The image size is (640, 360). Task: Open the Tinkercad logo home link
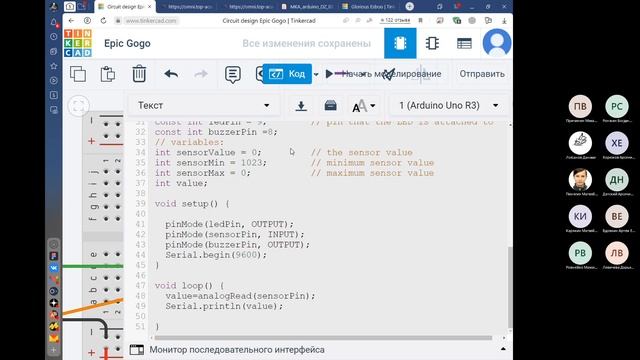[78, 43]
